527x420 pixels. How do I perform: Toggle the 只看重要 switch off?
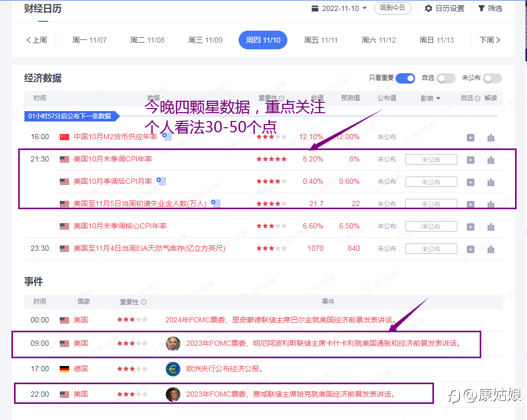click(405, 78)
